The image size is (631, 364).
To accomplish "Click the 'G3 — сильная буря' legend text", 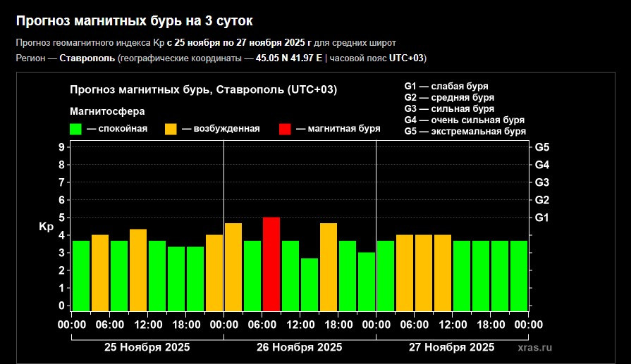I will point(449,109).
